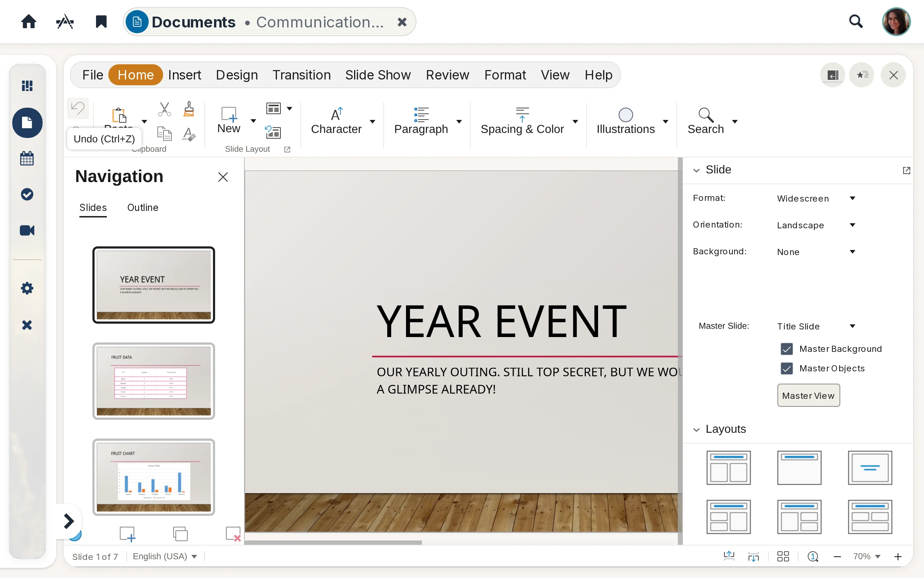This screenshot has width=924, height=578.
Task: Click the horizontal scrollbar under the slide
Action: point(334,542)
